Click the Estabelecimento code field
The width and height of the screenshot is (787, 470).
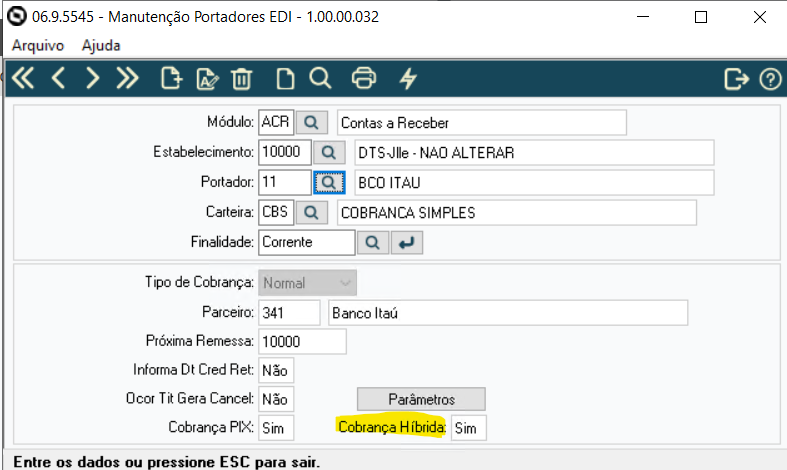pyautogui.click(x=285, y=153)
